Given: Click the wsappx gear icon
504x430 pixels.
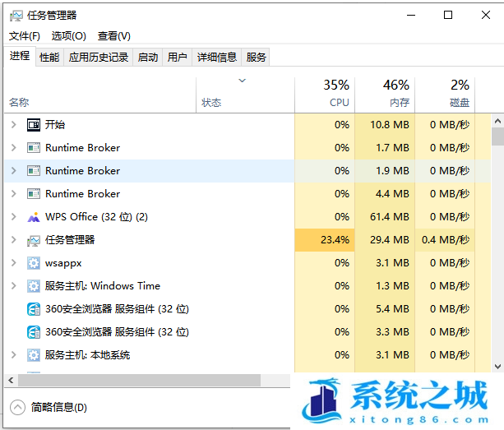Looking at the screenshot, I should [34, 263].
